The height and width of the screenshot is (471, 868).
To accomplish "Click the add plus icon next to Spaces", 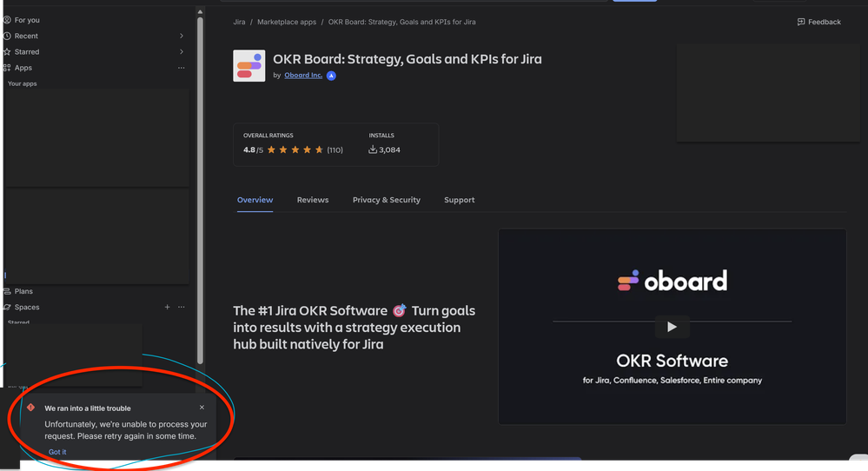I will coord(167,307).
